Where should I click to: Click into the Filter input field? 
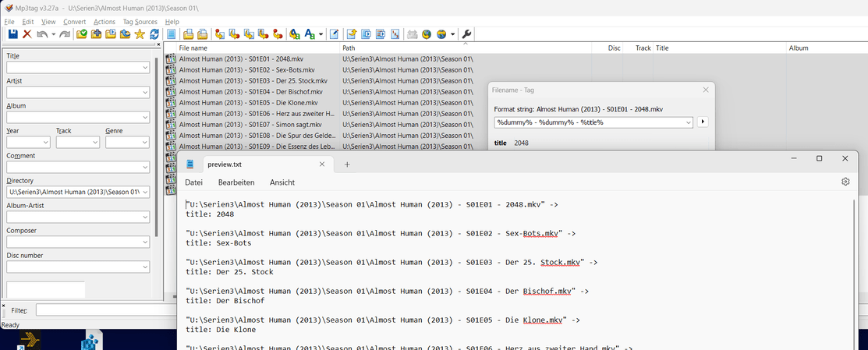tap(106, 310)
